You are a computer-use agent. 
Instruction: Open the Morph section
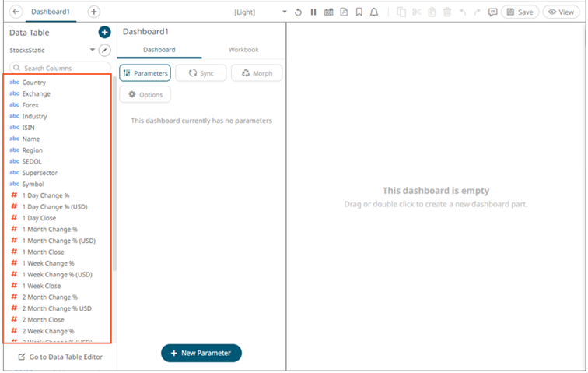point(257,73)
